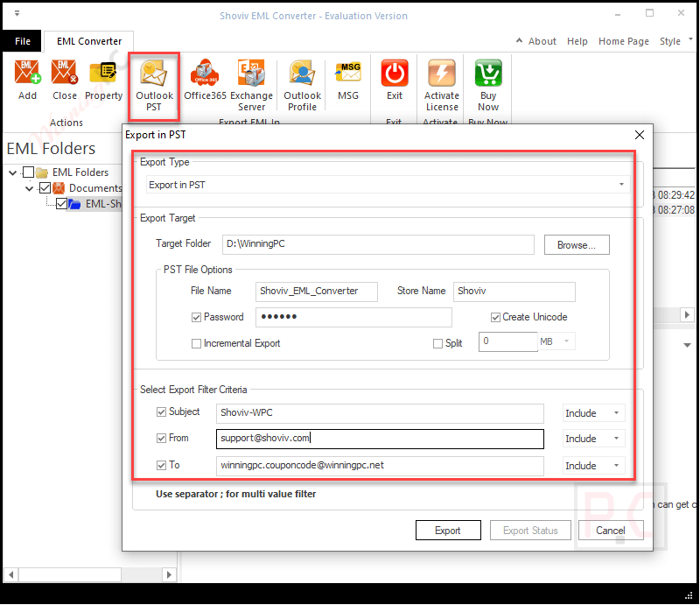Choose the Office365 export icon

coord(205,73)
